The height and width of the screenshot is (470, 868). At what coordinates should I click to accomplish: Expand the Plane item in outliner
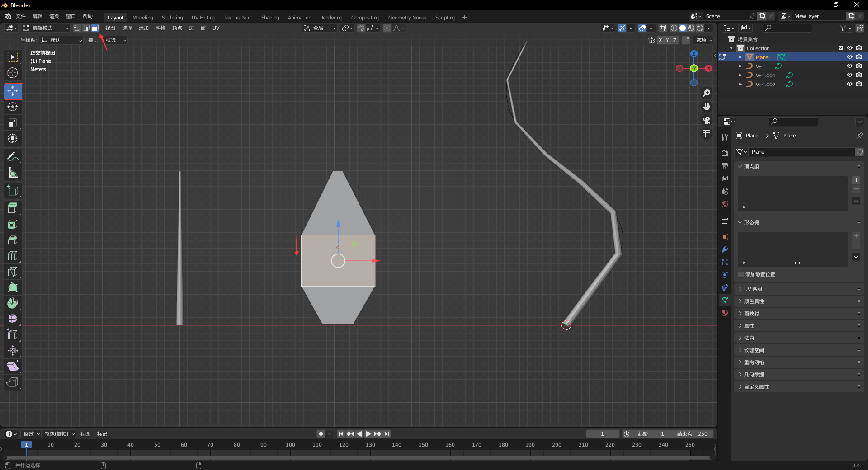click(x=740, y=57)
